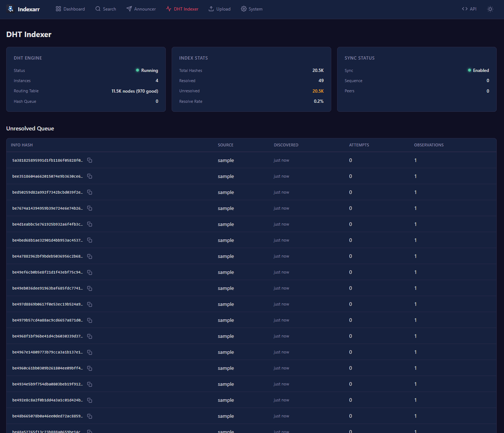Click the Indexarr logo icon
504x433 pixels.
click(11, 9)
